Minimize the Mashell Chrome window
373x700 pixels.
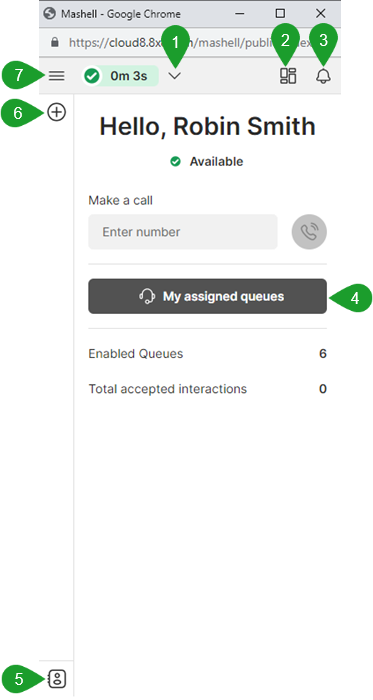240,13
